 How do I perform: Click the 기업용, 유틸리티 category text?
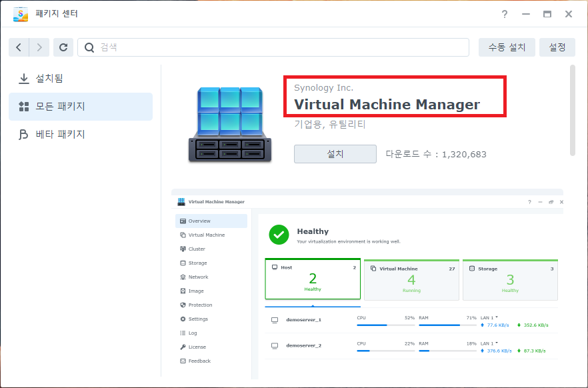329,125
